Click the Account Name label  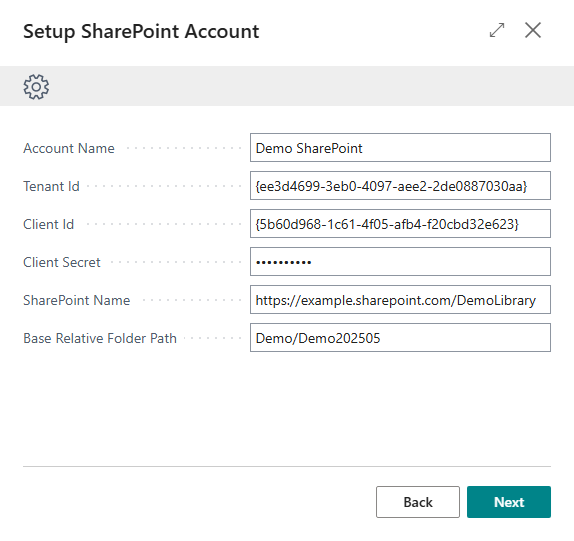click(69, 148)
